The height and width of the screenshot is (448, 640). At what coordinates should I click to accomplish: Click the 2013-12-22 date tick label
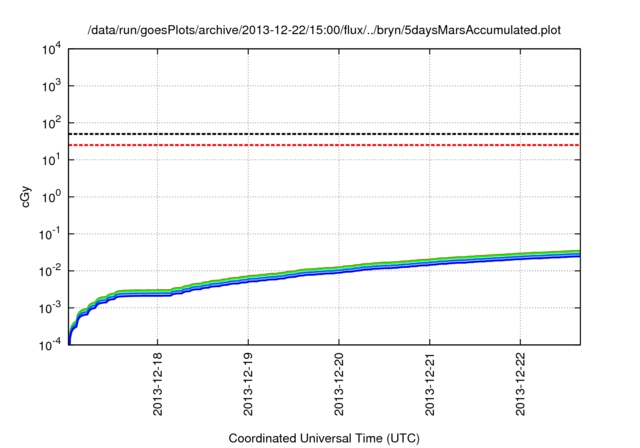pos(520,384)
